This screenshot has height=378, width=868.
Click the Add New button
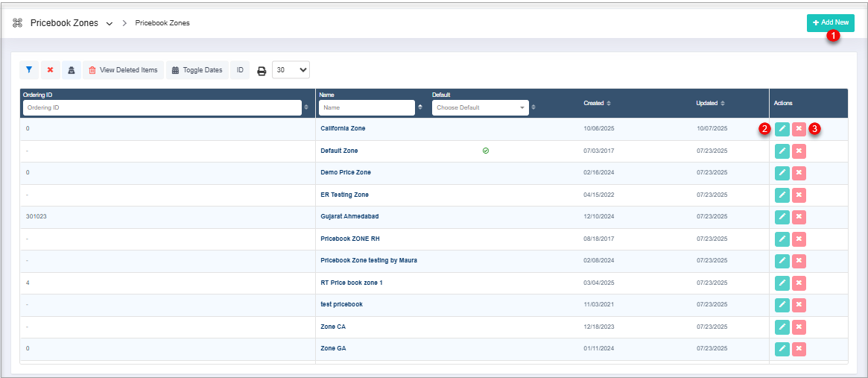coord(830,23)
